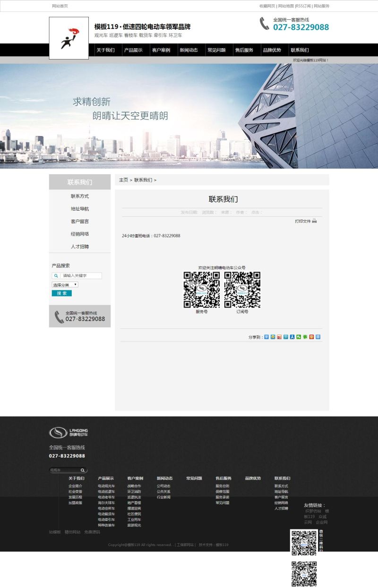
Task: Open 售后服务 in the main navigation
Action: click(244, 50)
